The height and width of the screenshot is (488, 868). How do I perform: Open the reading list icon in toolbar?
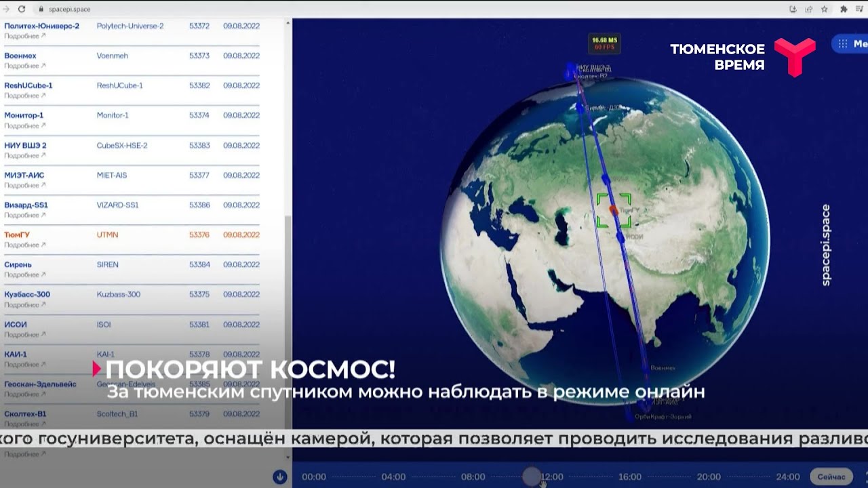coord(861,9)
